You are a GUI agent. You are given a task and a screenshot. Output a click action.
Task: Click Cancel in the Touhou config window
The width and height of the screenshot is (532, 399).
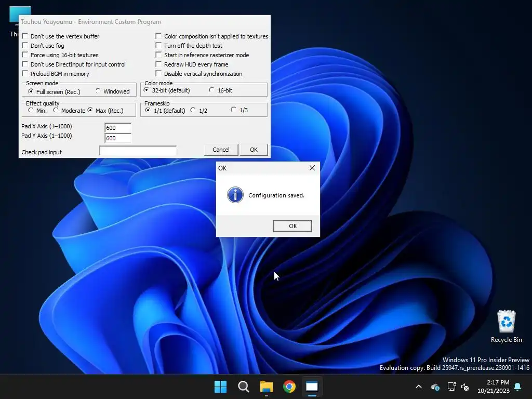click(221, 150)
